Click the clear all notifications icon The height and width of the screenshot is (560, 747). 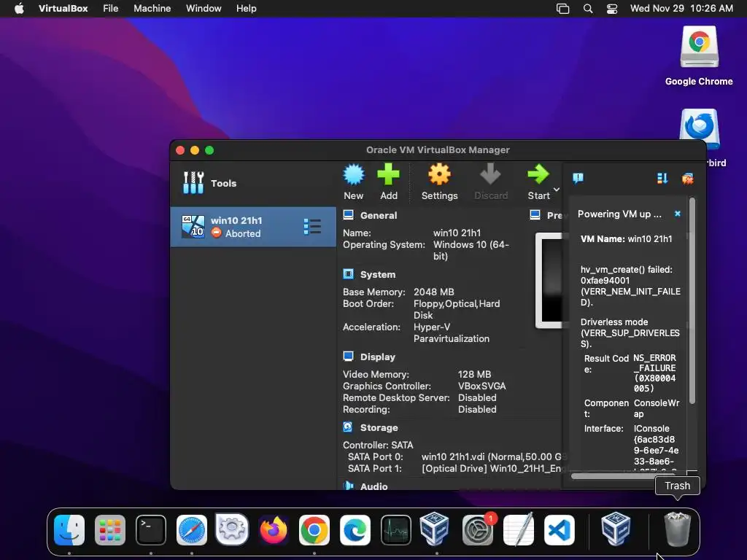tap(687, 179)
